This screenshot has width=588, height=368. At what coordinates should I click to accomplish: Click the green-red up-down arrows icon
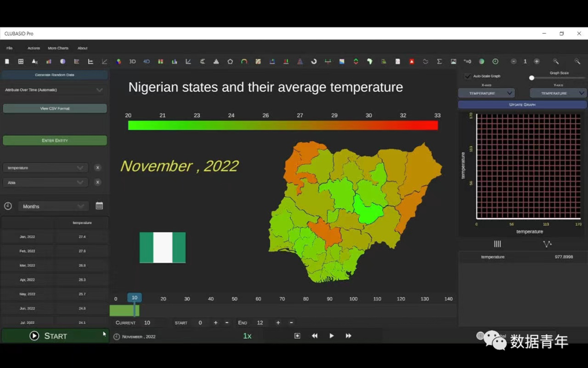tap(356, 61)
